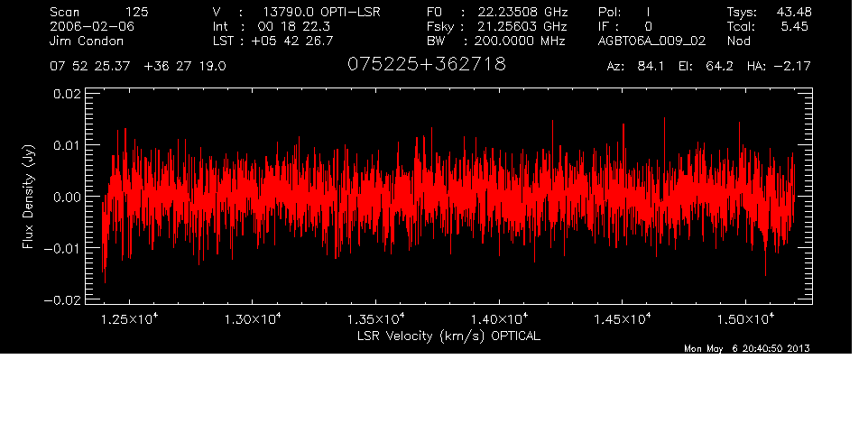Select the project ID AGBT06A_009_02

tap(651, 41)
